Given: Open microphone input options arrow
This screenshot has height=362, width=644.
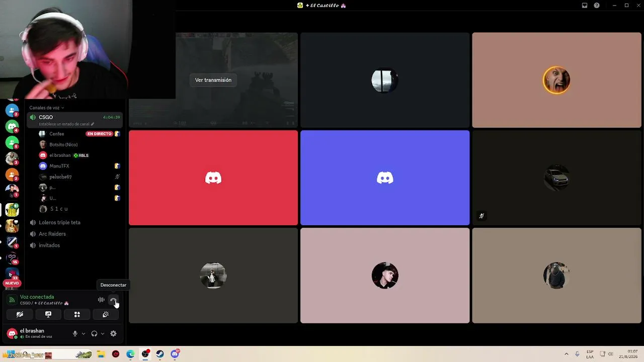Looking at the screenshot, I should point(84,333).
